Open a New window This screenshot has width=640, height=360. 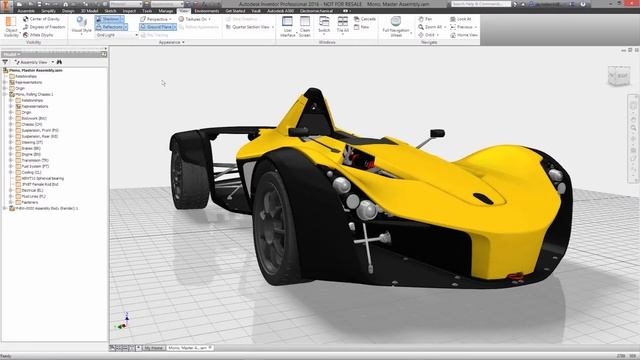(362, 27)
